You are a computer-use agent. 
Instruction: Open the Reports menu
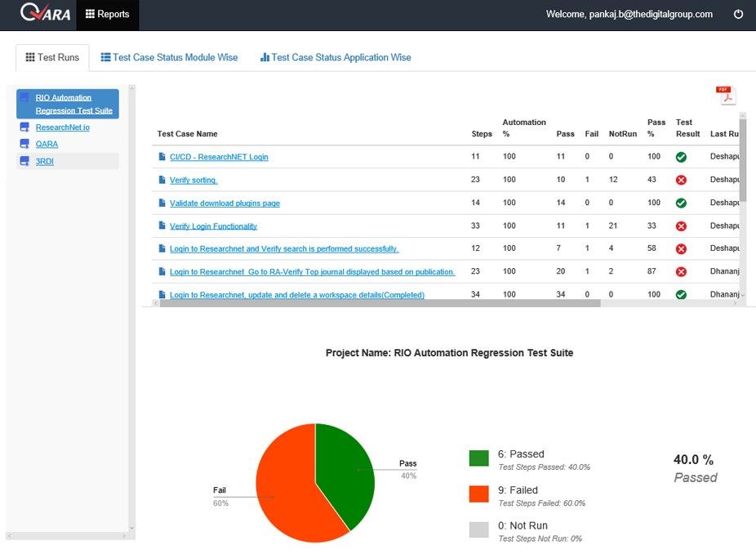pos(108,14)
